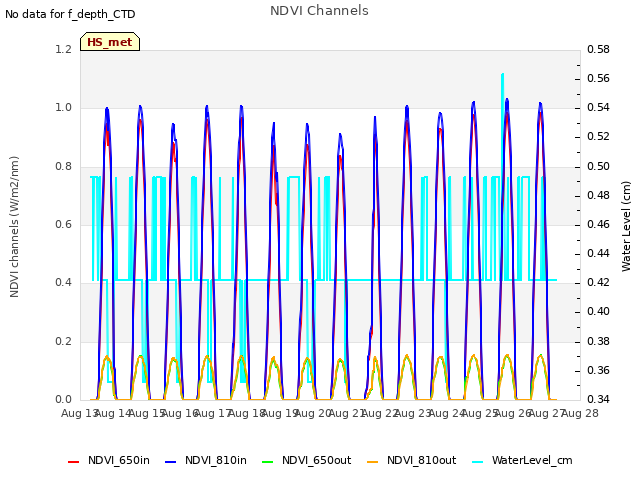Click the 'Aug 13' x-axis tick label
The height and width of the screenshot is (480, 640).
[79, 413]
